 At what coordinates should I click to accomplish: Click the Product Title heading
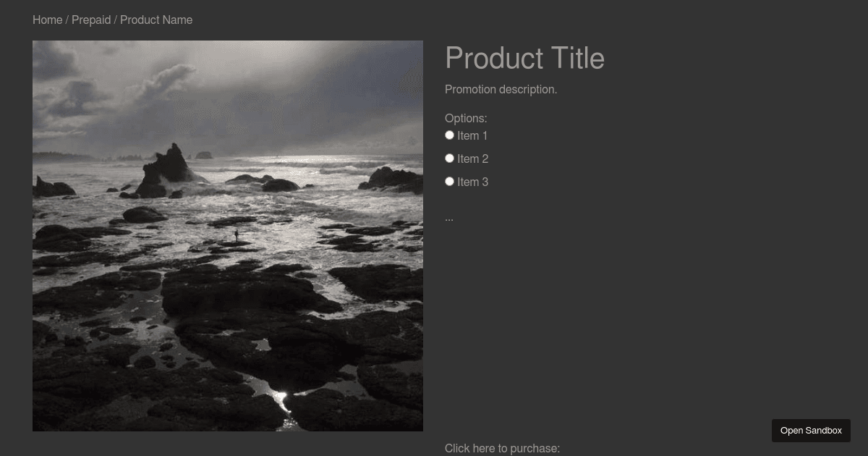tap(524, 59)
